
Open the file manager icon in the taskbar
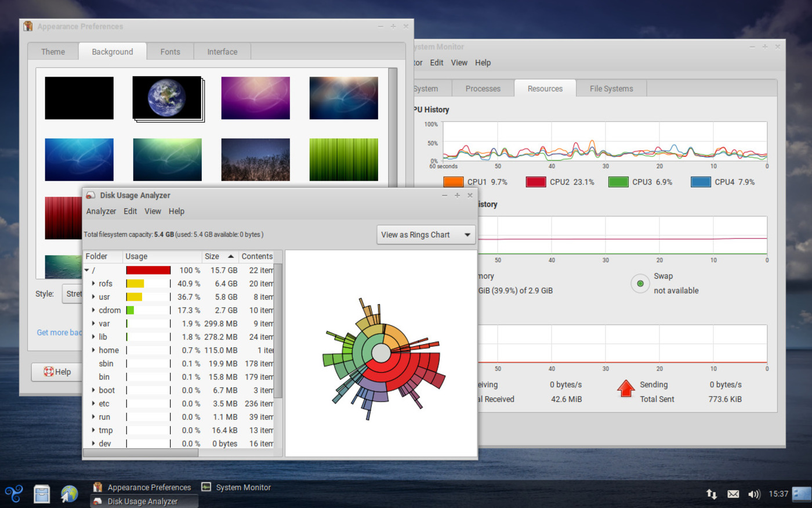42,494
